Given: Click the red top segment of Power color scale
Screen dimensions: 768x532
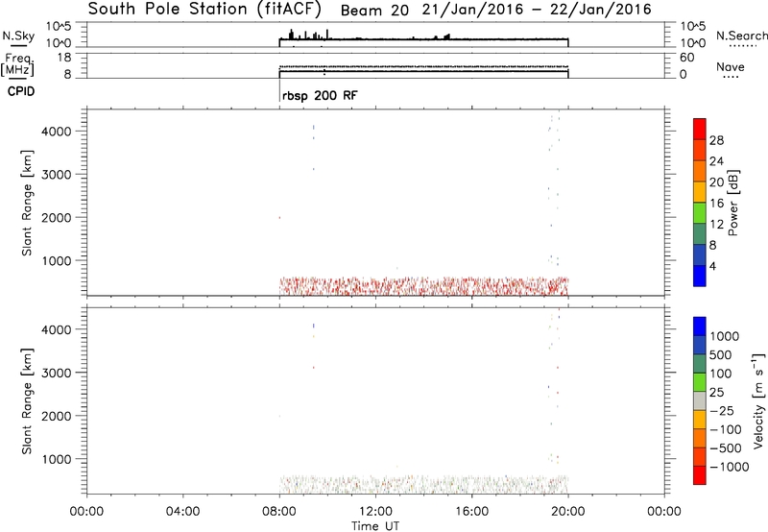Looking at the screenshot, I should pyautogui.click(x=700, y=129).
